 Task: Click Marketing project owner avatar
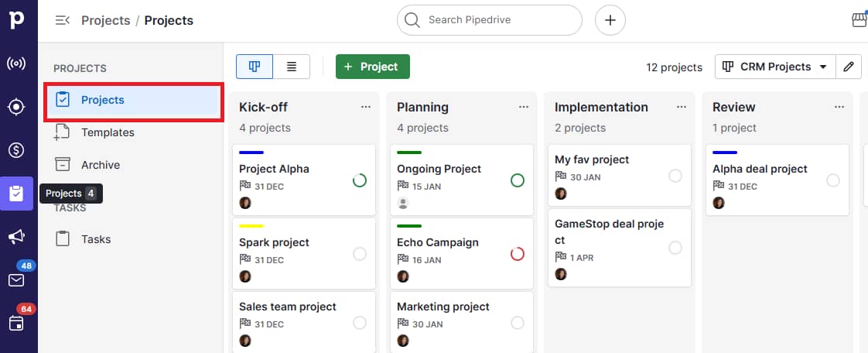click(x=403, y=341)
